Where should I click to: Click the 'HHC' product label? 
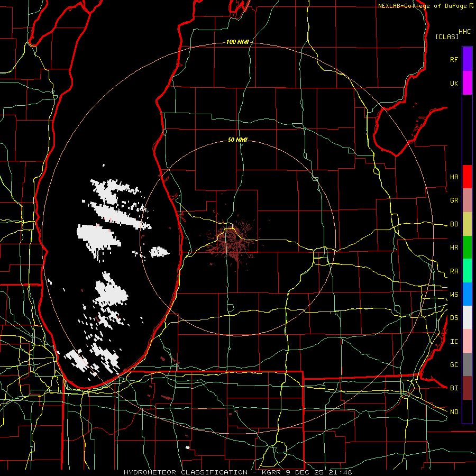(464, 32)
